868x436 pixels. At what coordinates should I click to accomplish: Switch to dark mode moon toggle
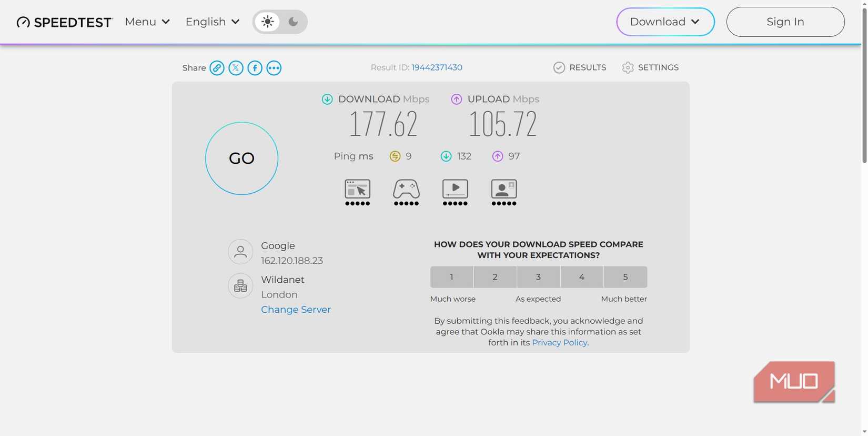click(x=293, y=22)
